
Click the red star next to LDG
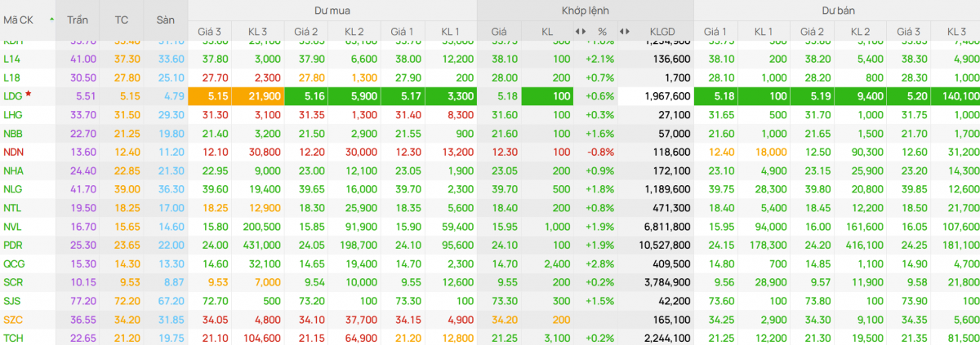tap(28, 94)
